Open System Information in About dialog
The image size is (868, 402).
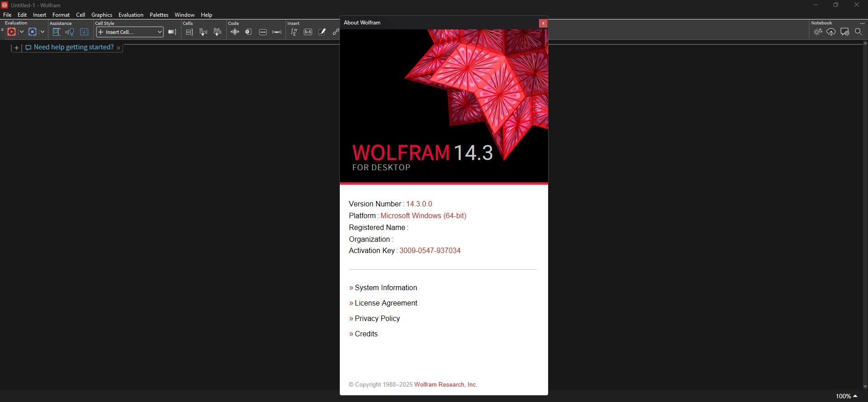pyautogui.click(x=386, y=288)
